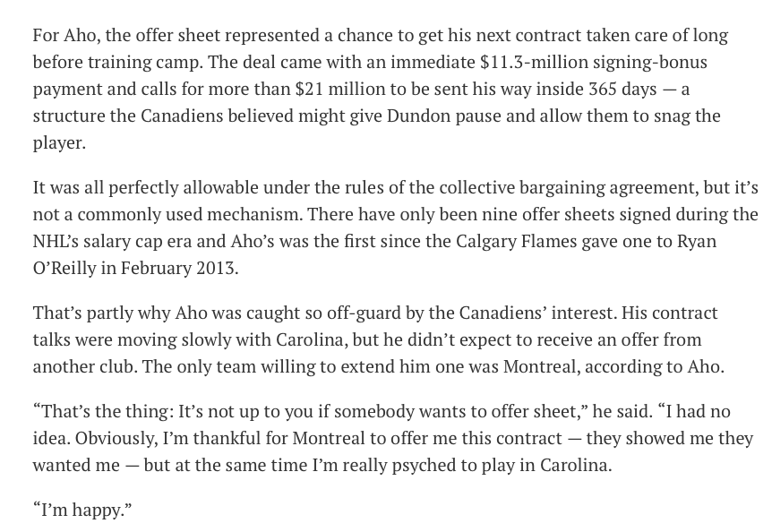Click the "Calgary Flames" text

coord(516,241)
